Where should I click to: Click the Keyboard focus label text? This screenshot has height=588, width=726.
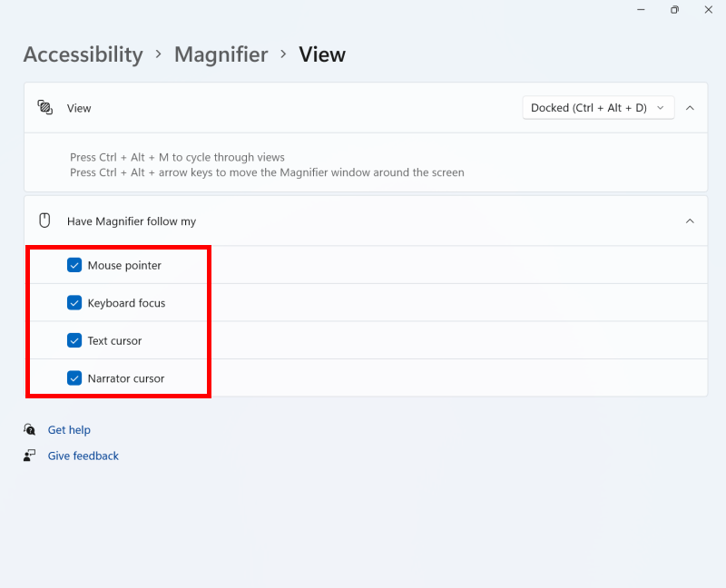(x=126, y=303)
